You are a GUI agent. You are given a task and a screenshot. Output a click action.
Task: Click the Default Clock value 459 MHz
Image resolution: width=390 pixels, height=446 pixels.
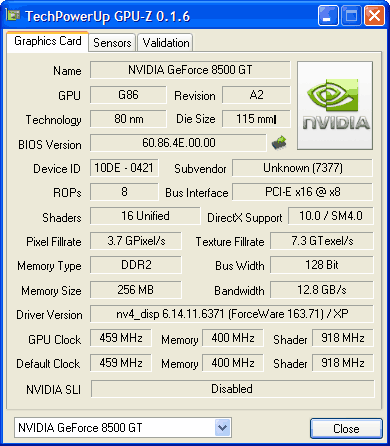point(120,363)
